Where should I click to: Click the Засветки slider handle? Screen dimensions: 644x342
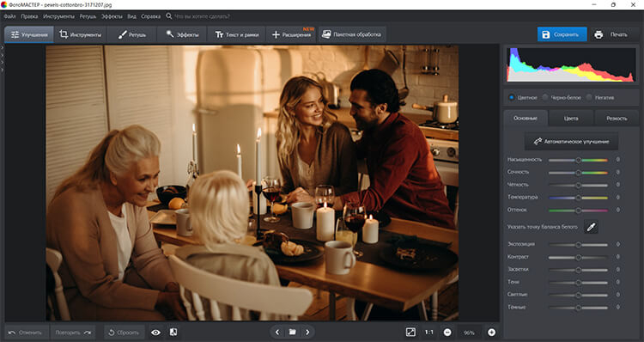(578, 270)
